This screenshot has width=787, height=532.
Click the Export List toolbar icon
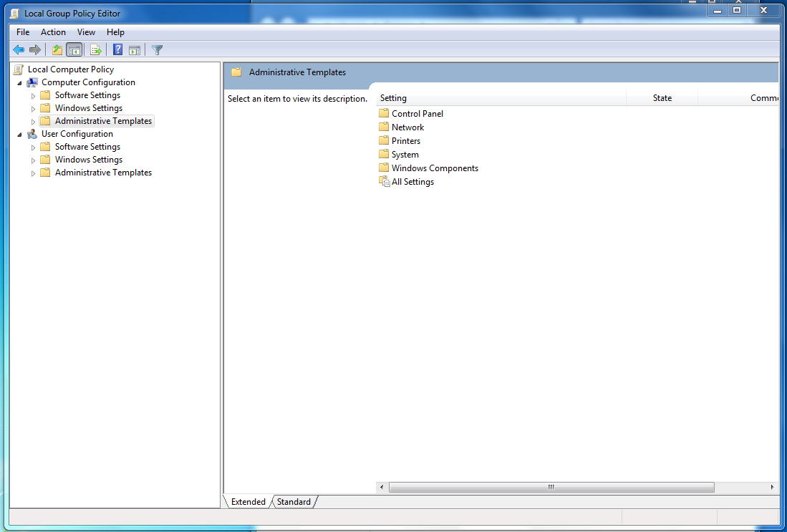tap(95, 49)
